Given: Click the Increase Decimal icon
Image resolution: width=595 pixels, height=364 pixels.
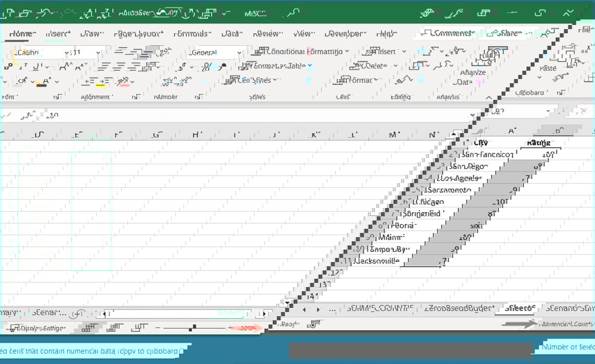Looking at the screenshot, I should [169, 81].
